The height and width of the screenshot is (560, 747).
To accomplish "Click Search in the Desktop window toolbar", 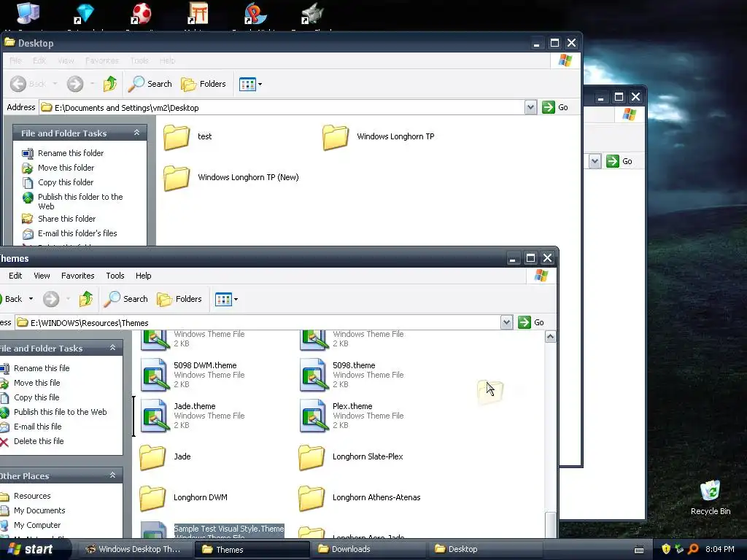I will pyautogui.click(x=150, y=84).
